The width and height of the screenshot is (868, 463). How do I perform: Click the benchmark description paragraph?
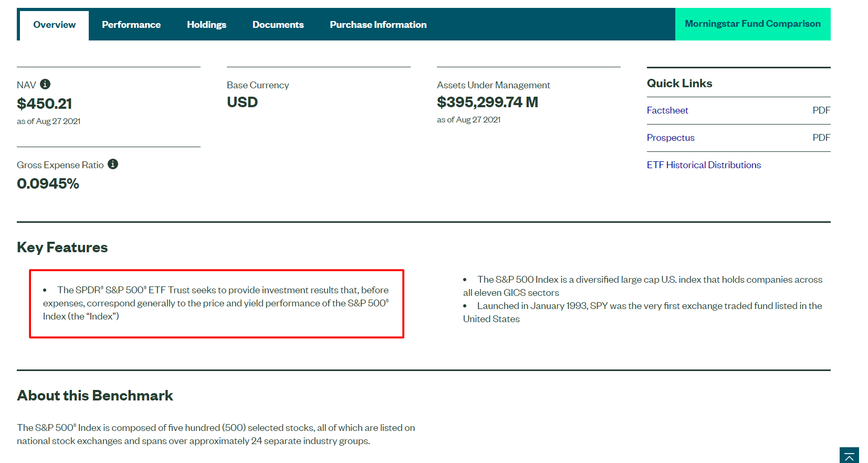pyautogui.click(x=216, y=434)
